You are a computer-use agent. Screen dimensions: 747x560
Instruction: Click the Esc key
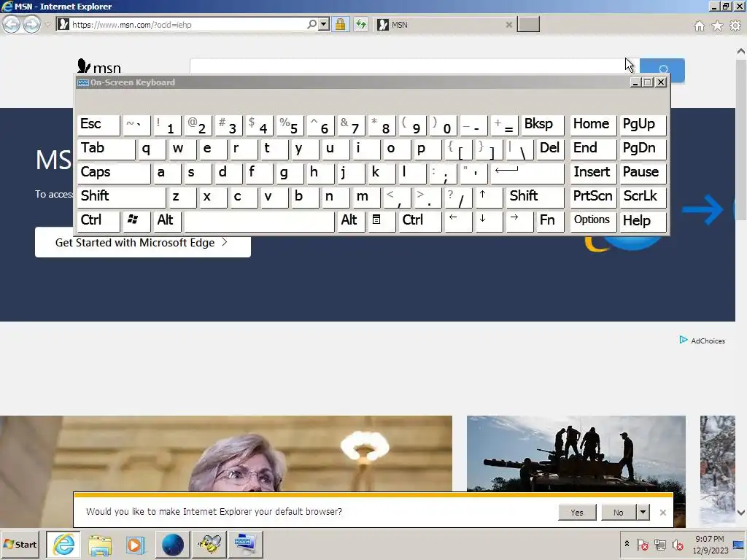(98, 125)
